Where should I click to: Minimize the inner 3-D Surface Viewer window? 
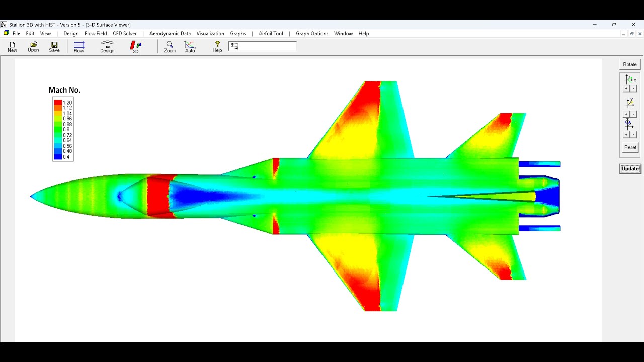[623, 34]
